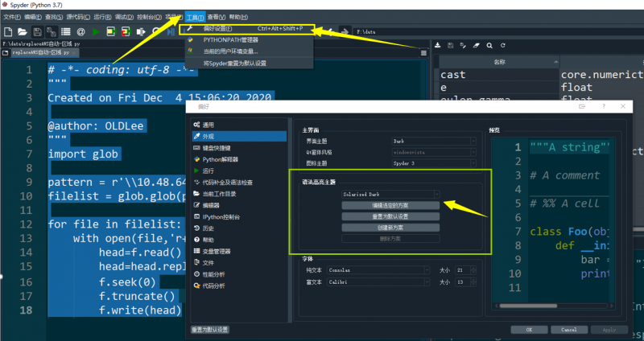
Task: Select 外观 in the preferences sidebar
Action: [208, 137]
